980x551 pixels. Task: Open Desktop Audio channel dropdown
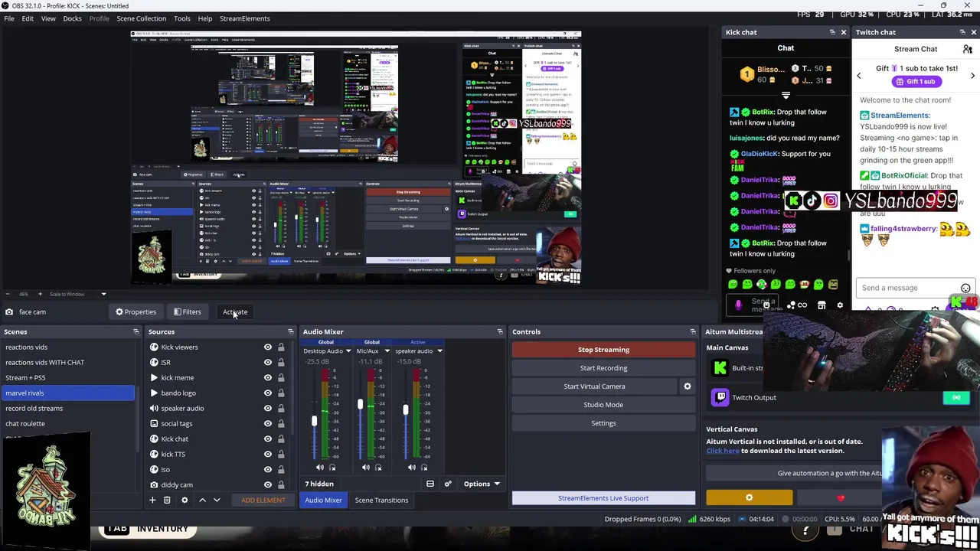point(348,351)
